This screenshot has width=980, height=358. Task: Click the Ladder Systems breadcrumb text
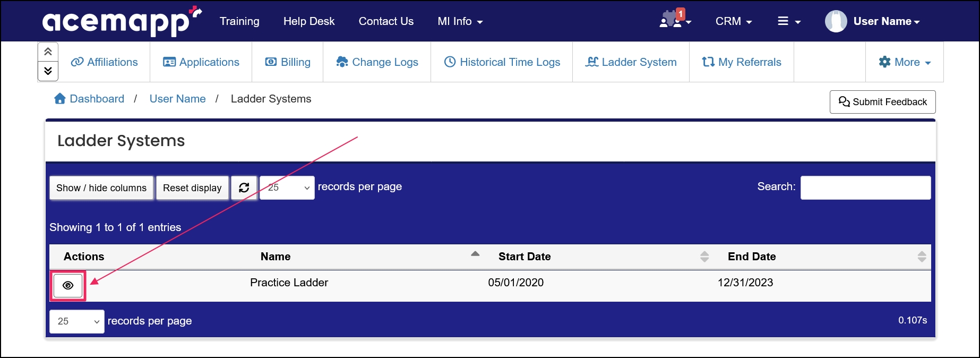pyautogui.click(x=271, y=99)
